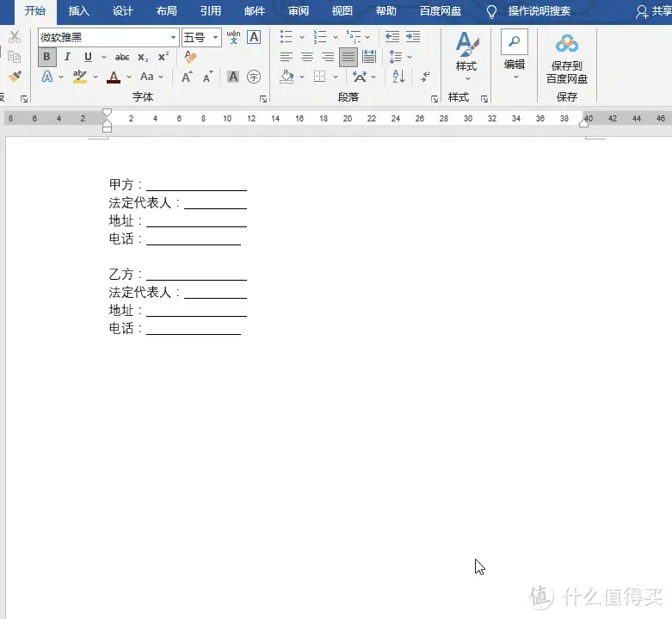Expand the borders arrow
This screenshot has width=672, height=619.
click(x=336, y=77)
